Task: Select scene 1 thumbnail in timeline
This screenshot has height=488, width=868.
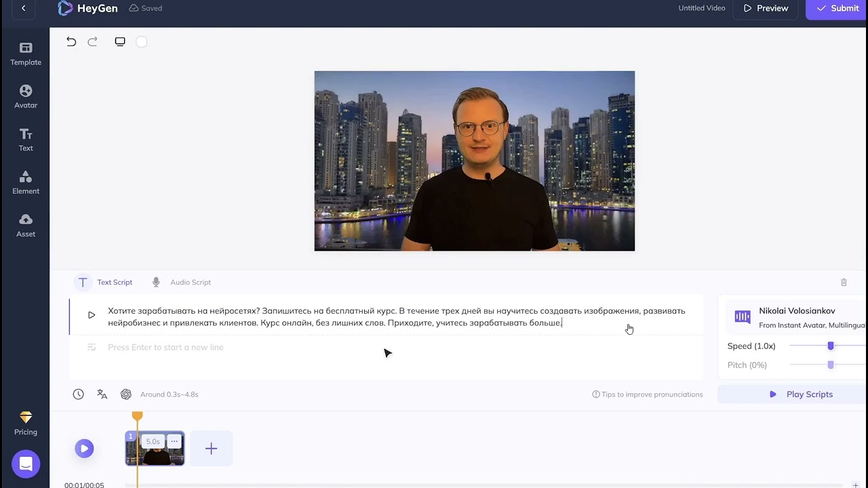Action: (155, 448)
